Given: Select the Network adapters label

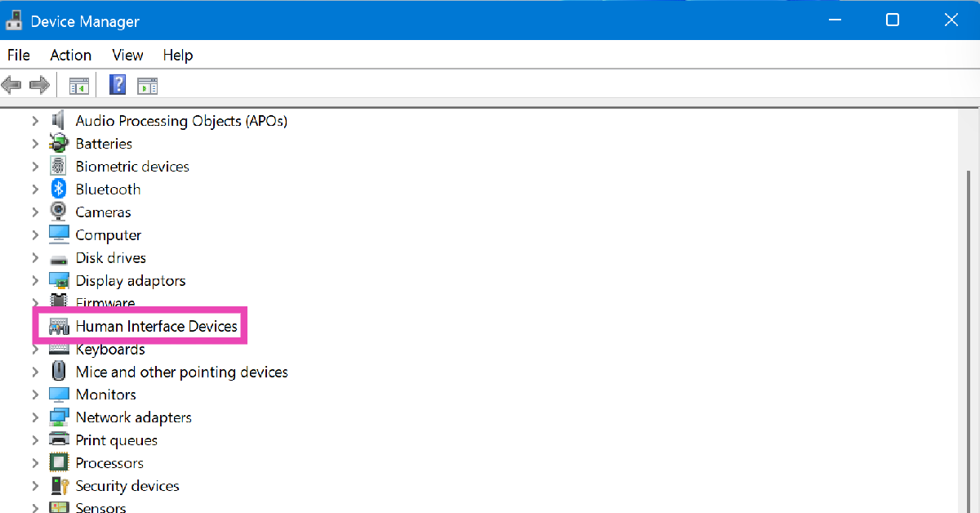Looking at the screenshot, I should pyautogui.click(x=133, y=417).
